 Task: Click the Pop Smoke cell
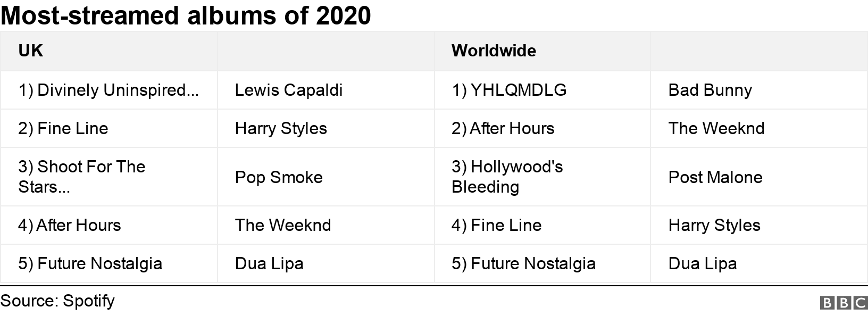pos(279,177)
